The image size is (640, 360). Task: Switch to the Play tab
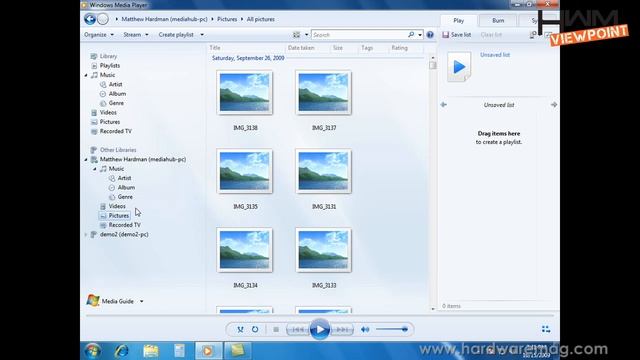click(458, 20)
